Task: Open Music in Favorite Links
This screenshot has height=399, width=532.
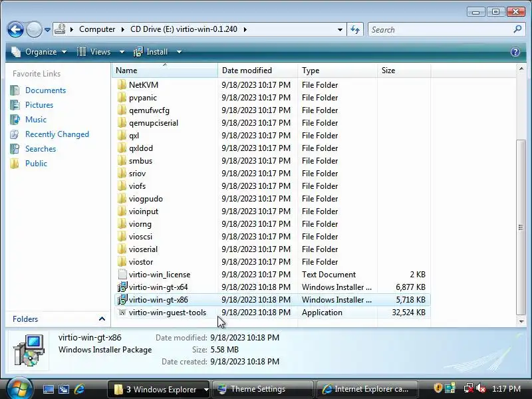Action: pyautogui.click(x=36, y=120)
